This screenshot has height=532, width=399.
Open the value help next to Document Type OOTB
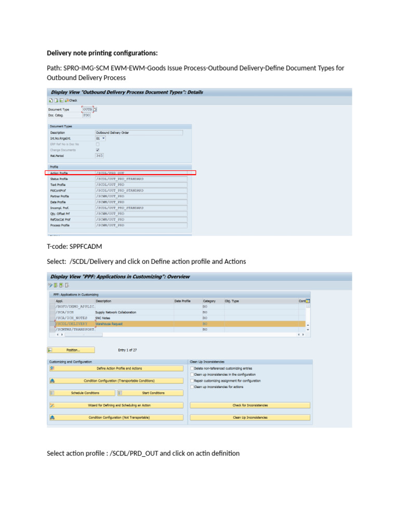click(95, 110)
